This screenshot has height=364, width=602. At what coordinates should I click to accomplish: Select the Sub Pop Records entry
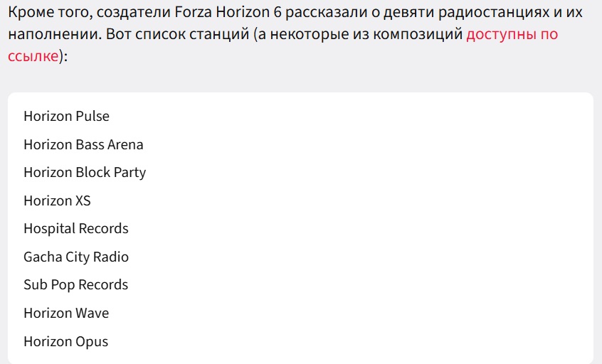tap(76, 285)
